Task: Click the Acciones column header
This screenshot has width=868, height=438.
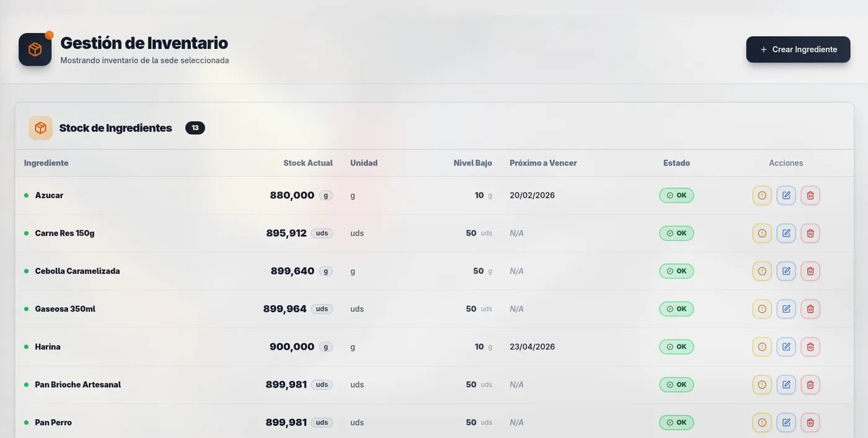Action: point(786,163)
